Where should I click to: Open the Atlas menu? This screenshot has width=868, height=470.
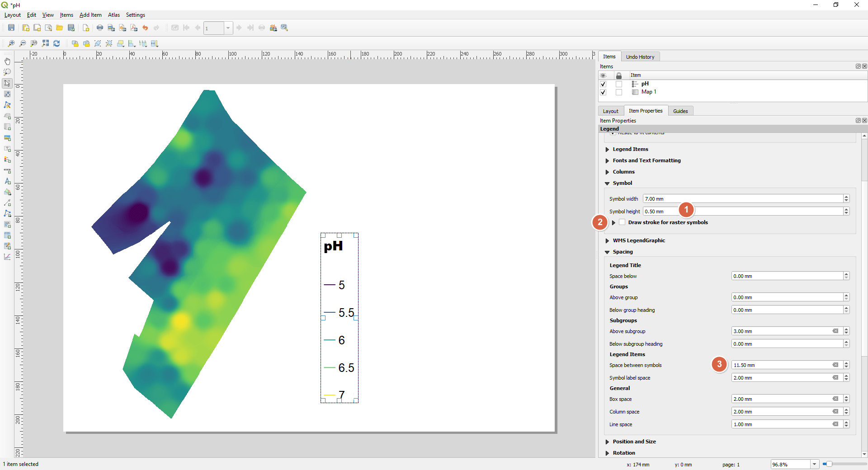[x=113, y=15]
